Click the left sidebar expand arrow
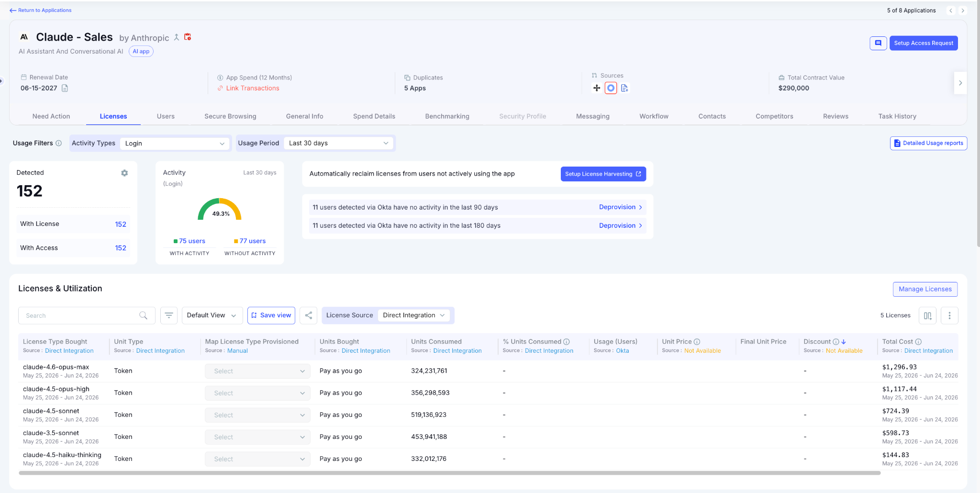The image size is (980, 493). click(x=1, y=81)
